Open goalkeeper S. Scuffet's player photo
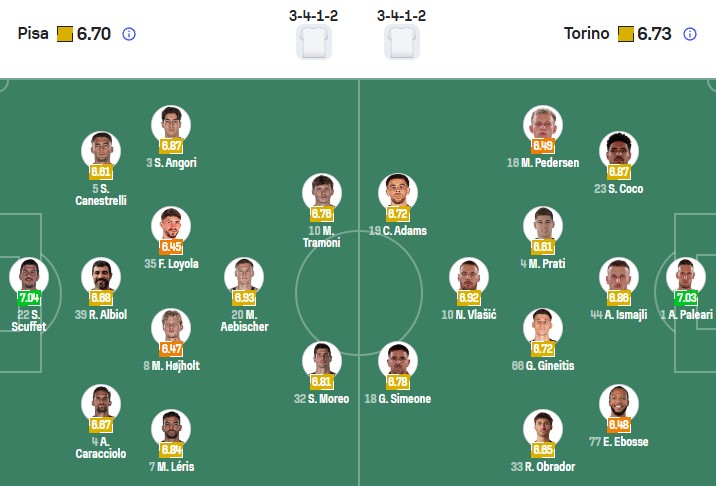716x486 pixels. (x=28, y=276)
